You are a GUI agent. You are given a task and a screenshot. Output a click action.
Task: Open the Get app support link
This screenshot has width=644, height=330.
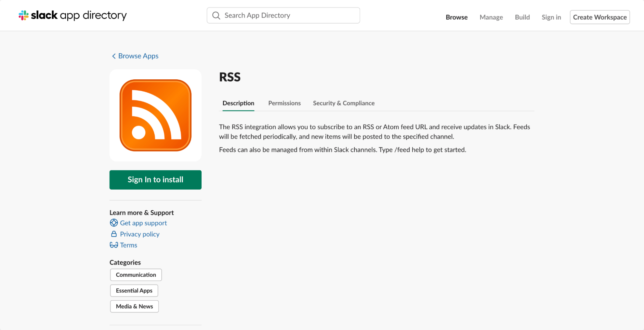[143, 223]
